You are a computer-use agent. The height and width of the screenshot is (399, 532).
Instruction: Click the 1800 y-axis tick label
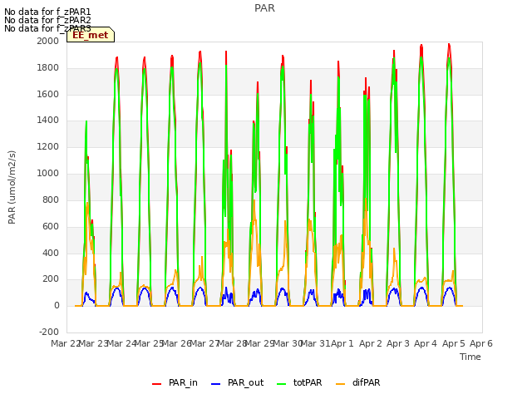pos(48,67)
